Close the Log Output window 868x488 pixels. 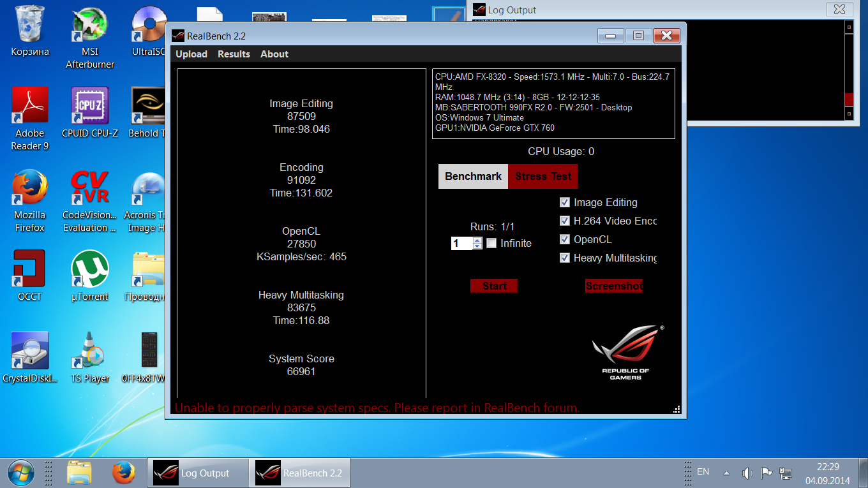pos(839,9)
